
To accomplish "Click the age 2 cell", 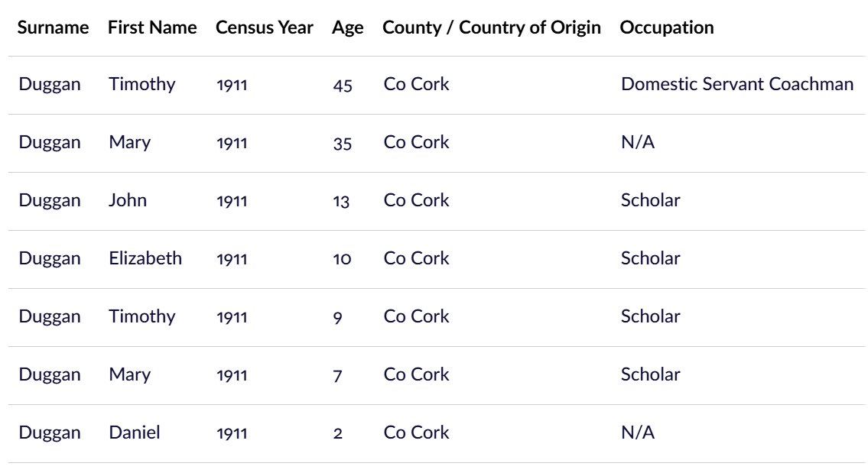I will (x=338, y=433).
